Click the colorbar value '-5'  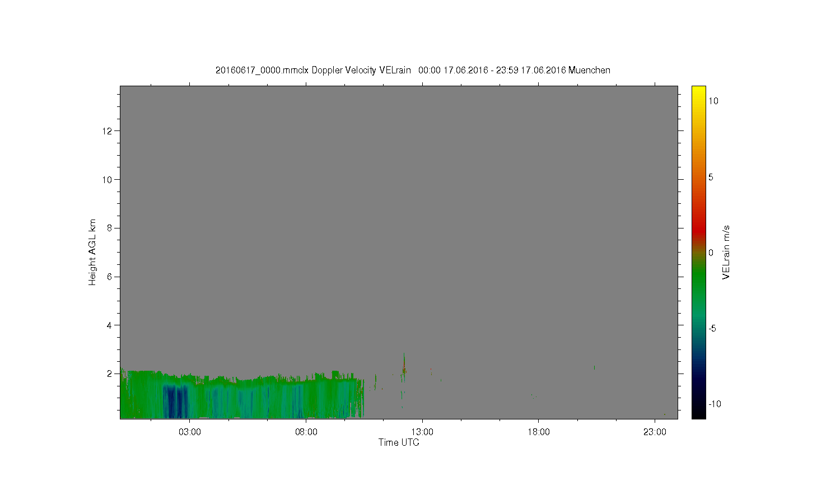(712, 328)
